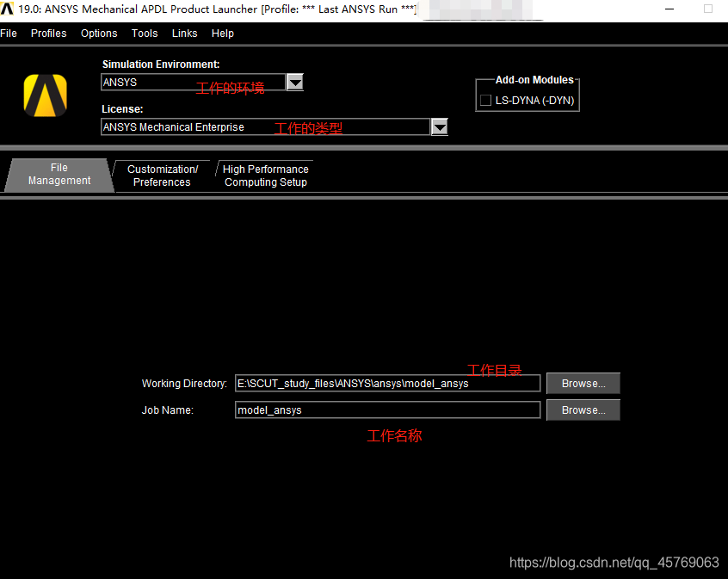Switch to the File Management tab
728x579 pixels.
59,174
